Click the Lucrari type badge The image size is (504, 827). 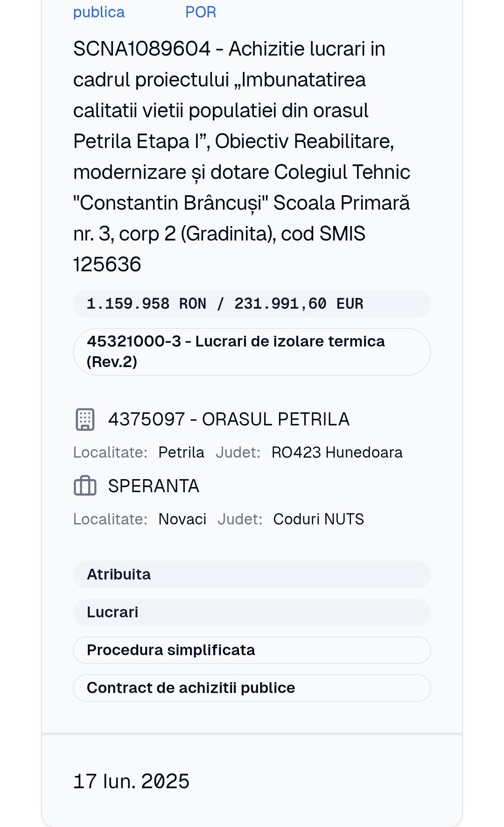point(252,612)
